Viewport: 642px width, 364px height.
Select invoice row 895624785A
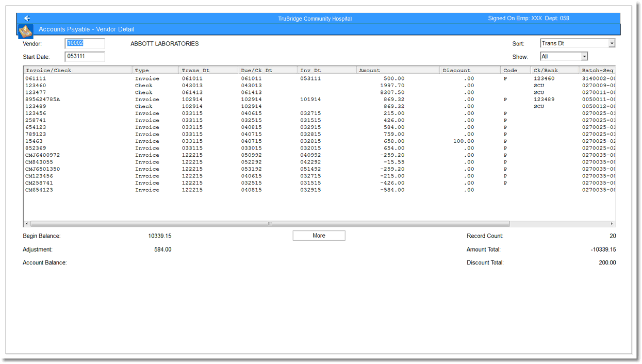320,100
